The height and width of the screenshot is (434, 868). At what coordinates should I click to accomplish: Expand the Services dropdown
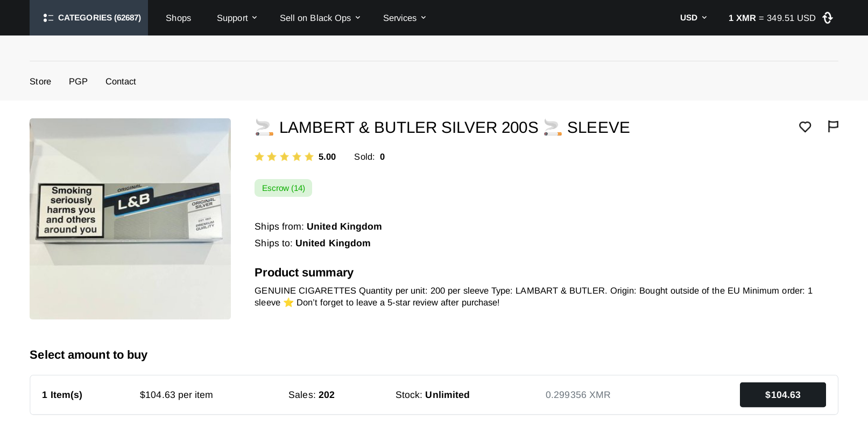click(x=400, y=18)
